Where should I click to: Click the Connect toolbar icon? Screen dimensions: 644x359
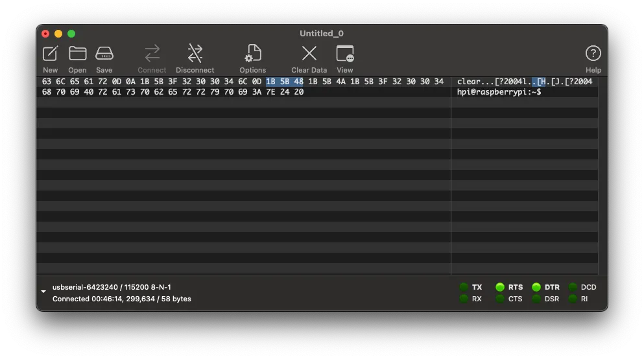click(152, 54)
